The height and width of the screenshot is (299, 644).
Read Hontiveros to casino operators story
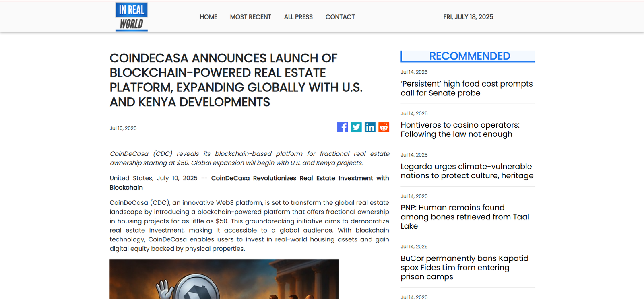pyautogui.click(x=460, y=130)
